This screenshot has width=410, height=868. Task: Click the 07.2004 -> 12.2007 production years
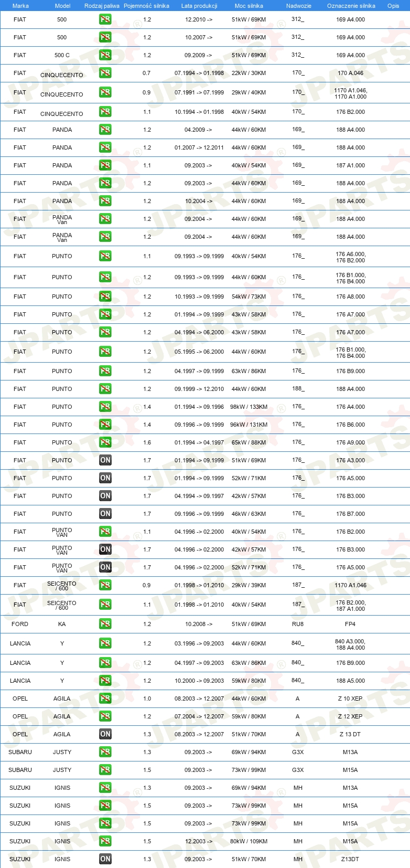(x=199, y=716)
